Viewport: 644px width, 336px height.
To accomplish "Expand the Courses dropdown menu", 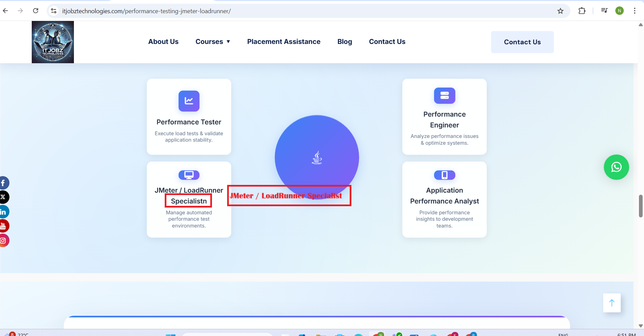I will 213,42.
